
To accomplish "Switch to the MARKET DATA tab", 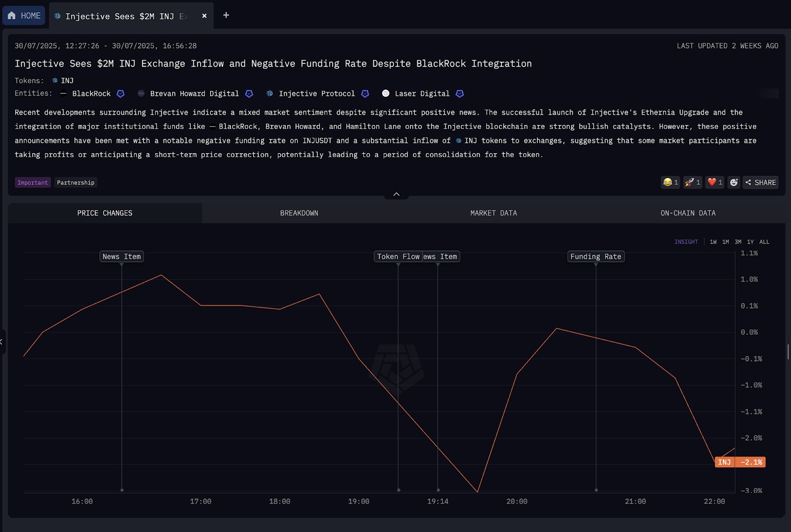I will 493,213.
